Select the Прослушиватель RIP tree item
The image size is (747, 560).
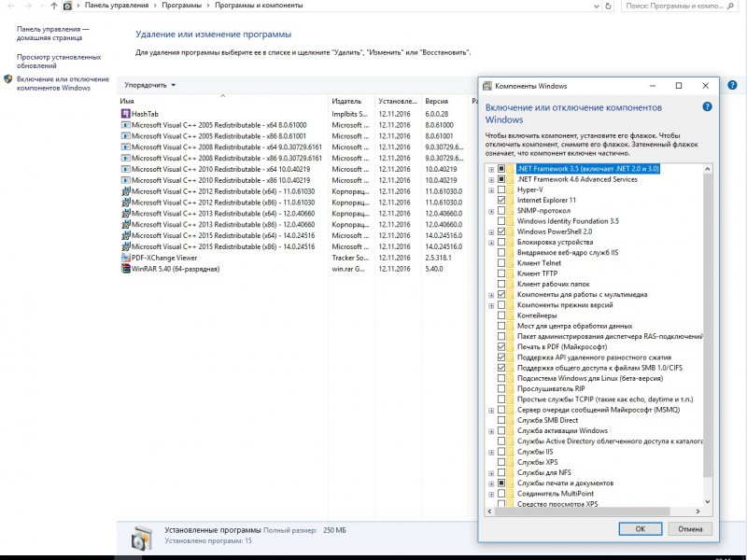(551, 388)
